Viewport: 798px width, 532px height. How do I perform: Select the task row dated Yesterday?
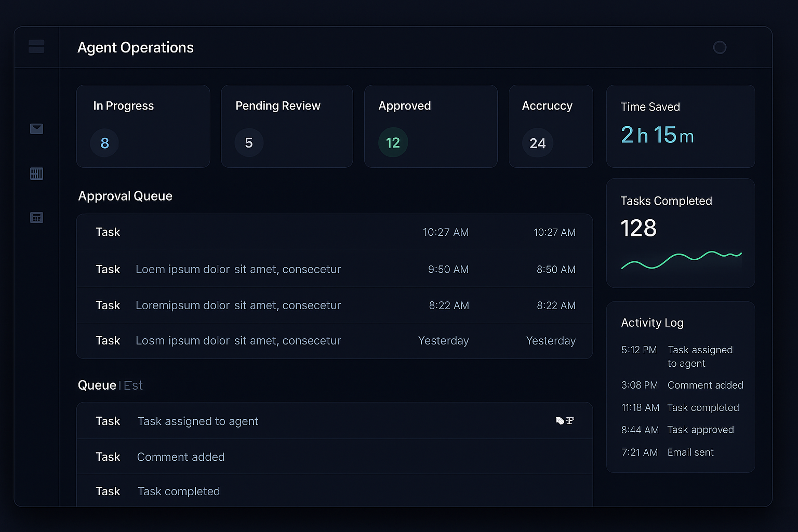pos(335,340)
